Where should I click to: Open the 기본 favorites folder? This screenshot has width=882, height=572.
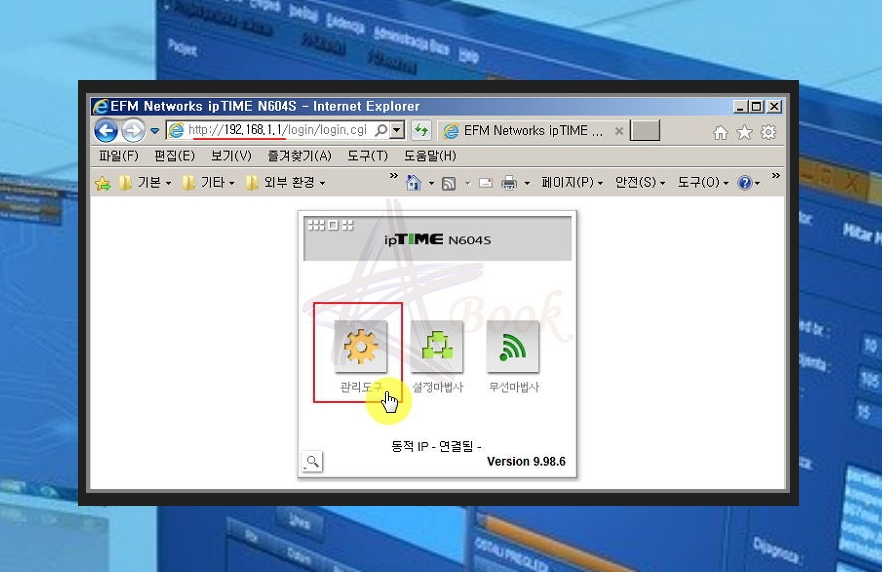pyautogui.click(x=145, y=182)
